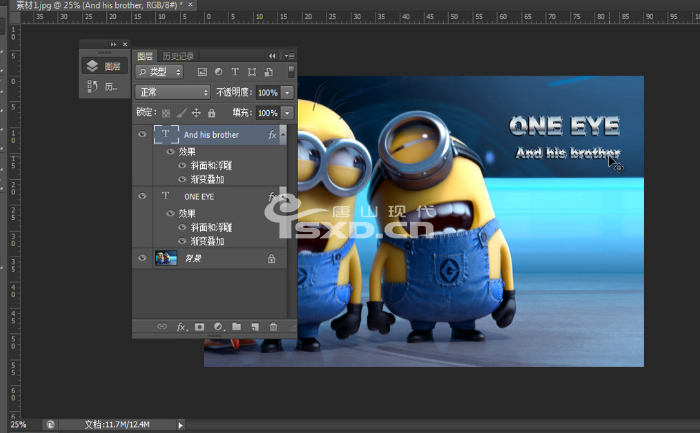Create a new layer group

click(237, 327)
